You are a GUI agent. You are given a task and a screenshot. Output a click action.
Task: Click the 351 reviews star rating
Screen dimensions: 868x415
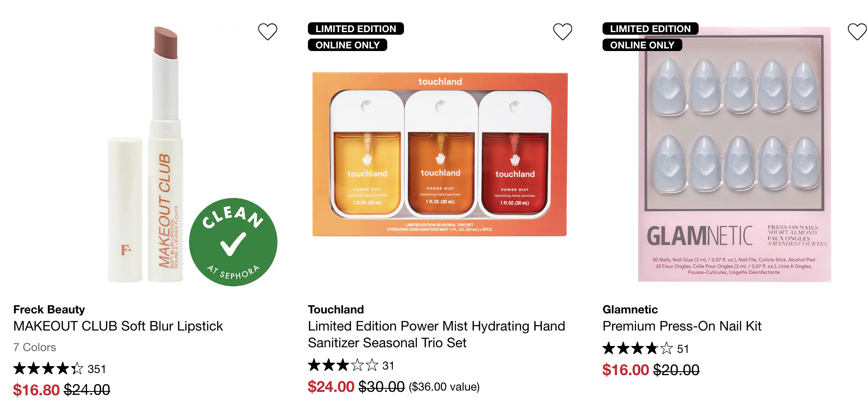[60, 369]
